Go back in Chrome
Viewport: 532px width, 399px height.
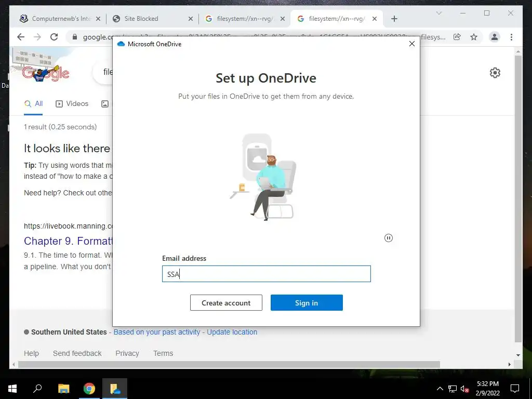pos(21,37)
